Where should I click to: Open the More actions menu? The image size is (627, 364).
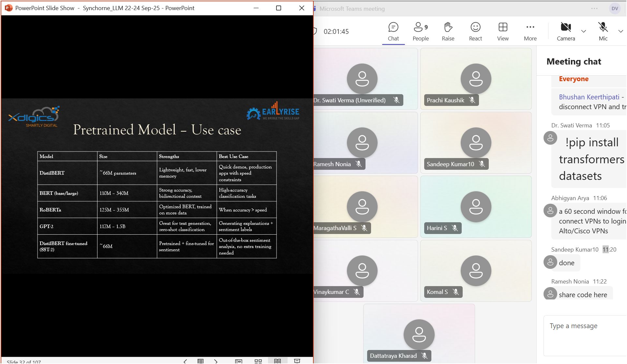[x=530, y=32]
